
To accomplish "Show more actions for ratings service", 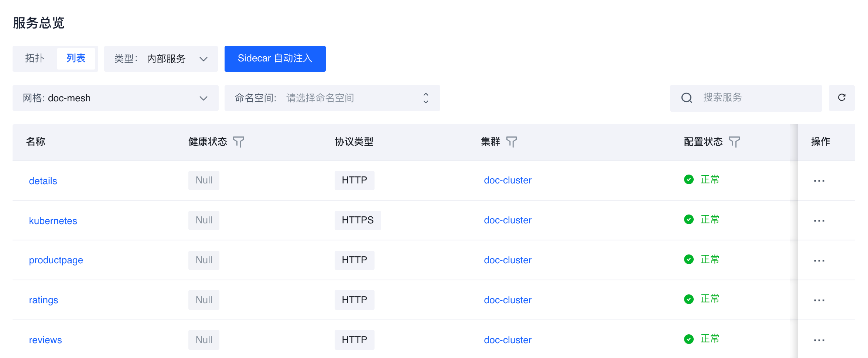I will point(819,300).
